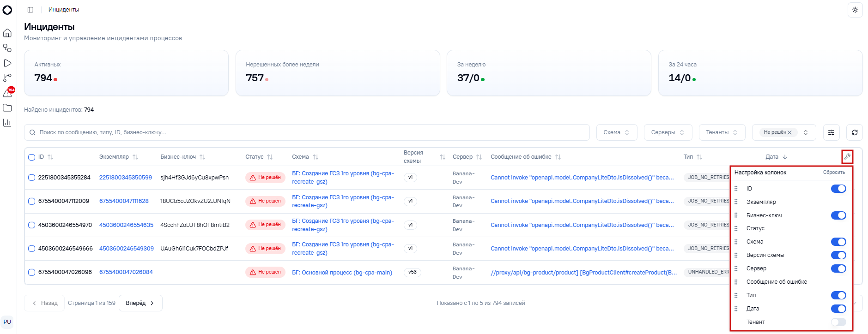Screen dimensions: 868x334
Task: Open column settings wrench icon
Action: [847, 157]
